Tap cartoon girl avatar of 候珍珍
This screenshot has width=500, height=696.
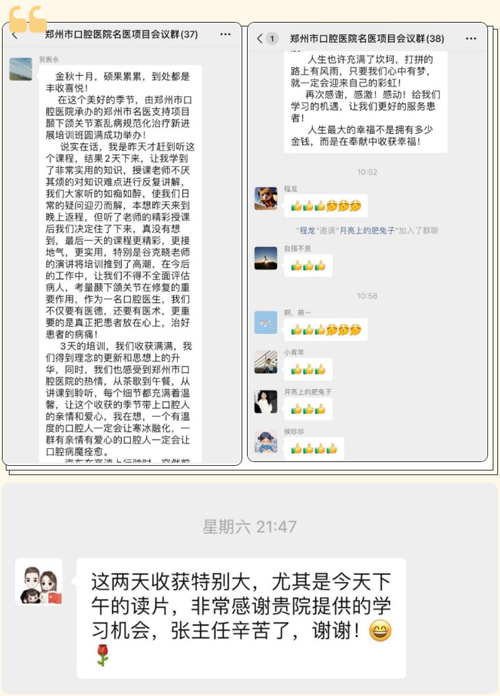click(x=266, y=441)
